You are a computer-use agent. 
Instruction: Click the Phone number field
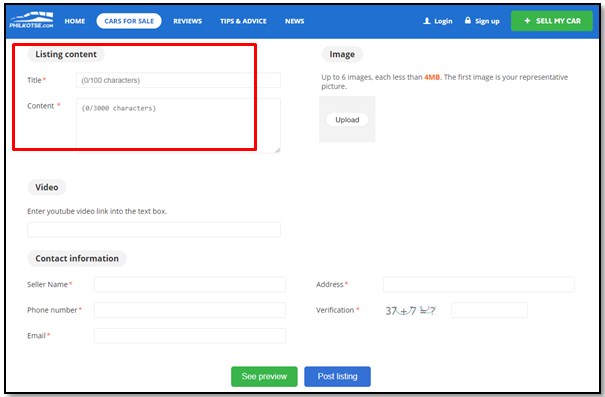(190, 310)
